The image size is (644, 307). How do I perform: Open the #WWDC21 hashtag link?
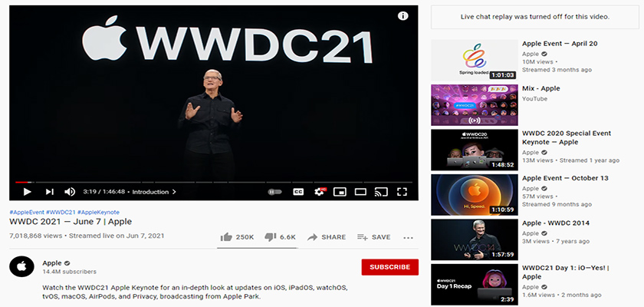pos(61,212)
